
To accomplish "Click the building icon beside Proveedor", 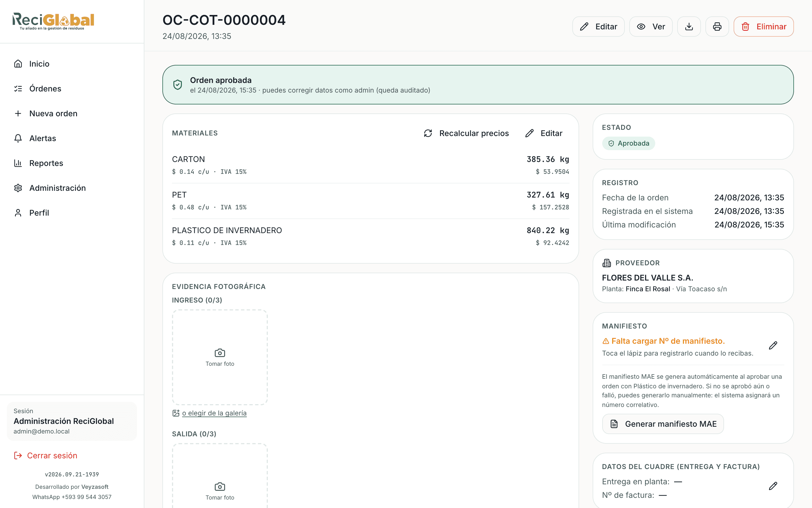I will pyautogui.click(x=607, y=263).
